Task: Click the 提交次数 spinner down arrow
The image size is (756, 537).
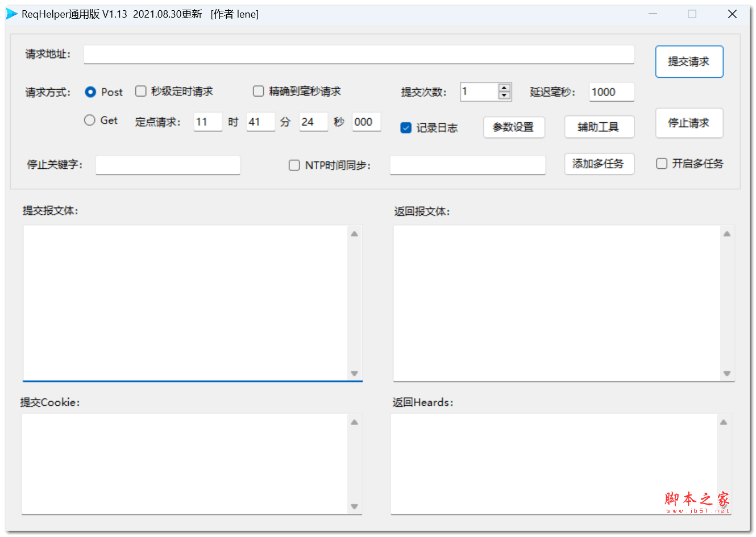Action: click(504, 96)
